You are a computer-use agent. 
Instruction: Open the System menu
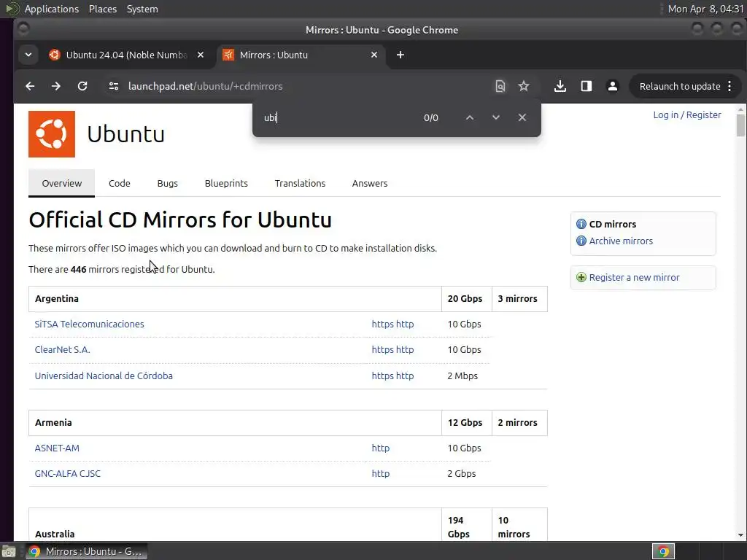[142, 9]
